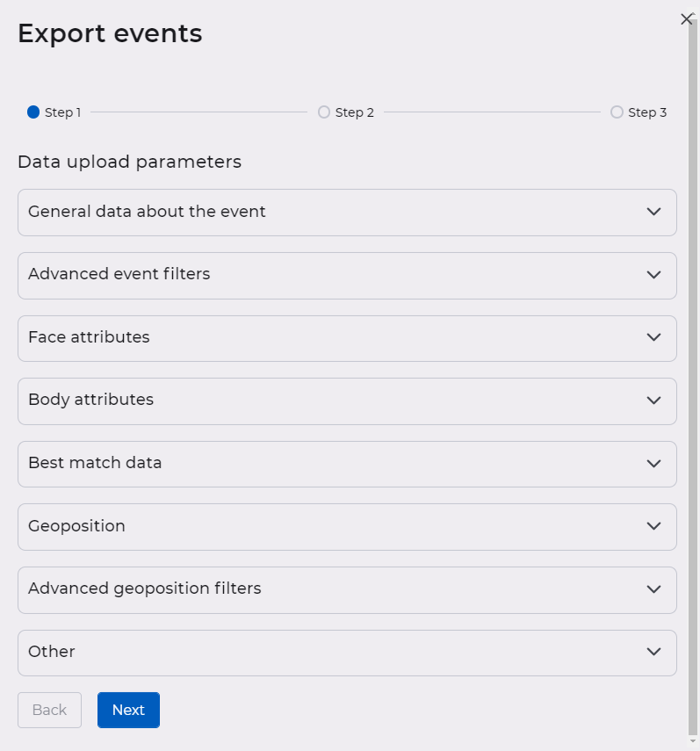Open the Geoposition section
This screenshot has height=751, width=700.
(348, 526)
